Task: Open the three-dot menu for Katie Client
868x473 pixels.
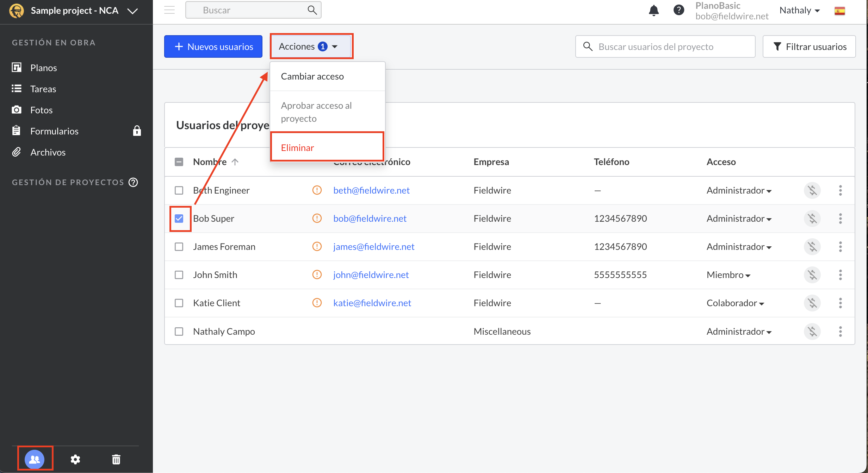Action: coord(841,303)
